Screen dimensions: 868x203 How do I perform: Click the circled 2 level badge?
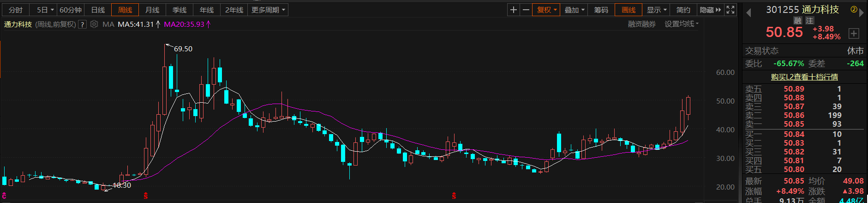tap(854, 9)
